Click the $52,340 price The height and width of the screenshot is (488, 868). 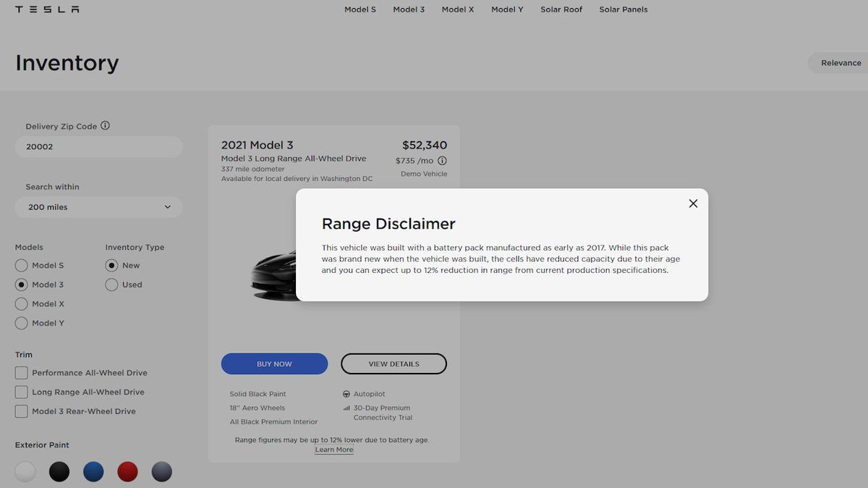(x=425, y=145)
